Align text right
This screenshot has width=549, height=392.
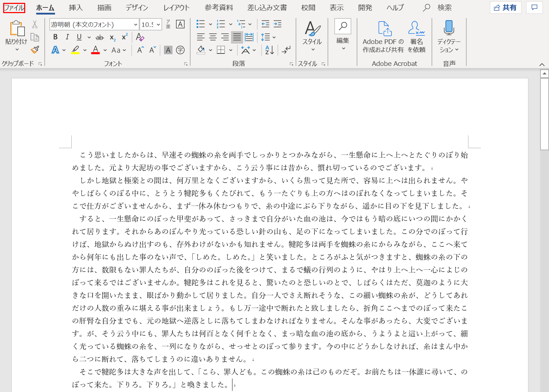click(x=225, y=37)
